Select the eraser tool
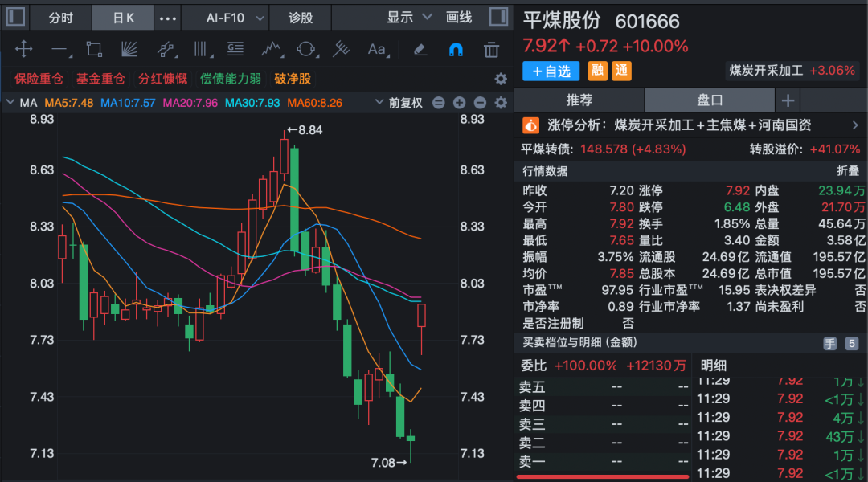 click(x=420, y=50)
